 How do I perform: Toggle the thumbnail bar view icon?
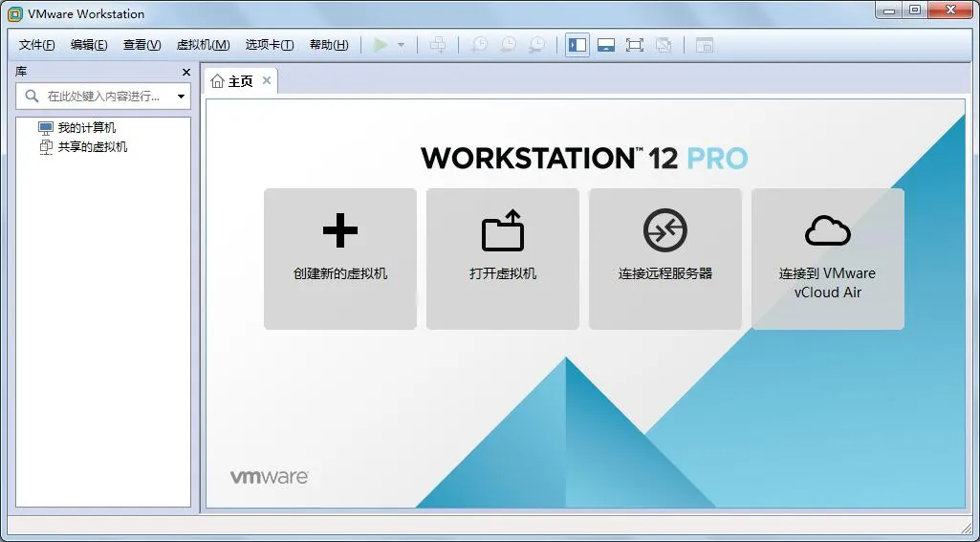(605, 45)
